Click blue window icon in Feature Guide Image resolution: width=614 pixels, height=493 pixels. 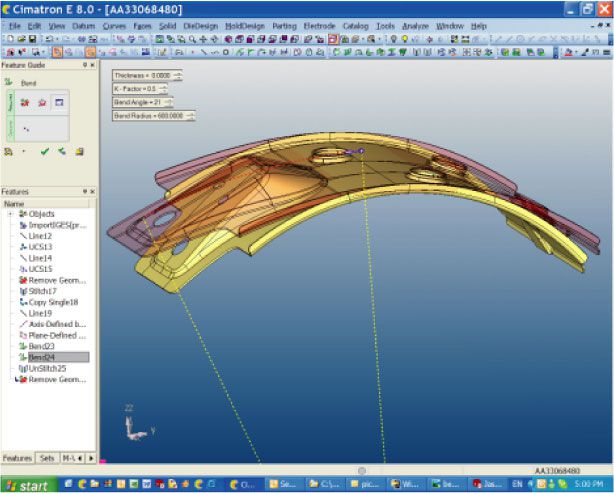pyautogui.click(x=59, y=103)
